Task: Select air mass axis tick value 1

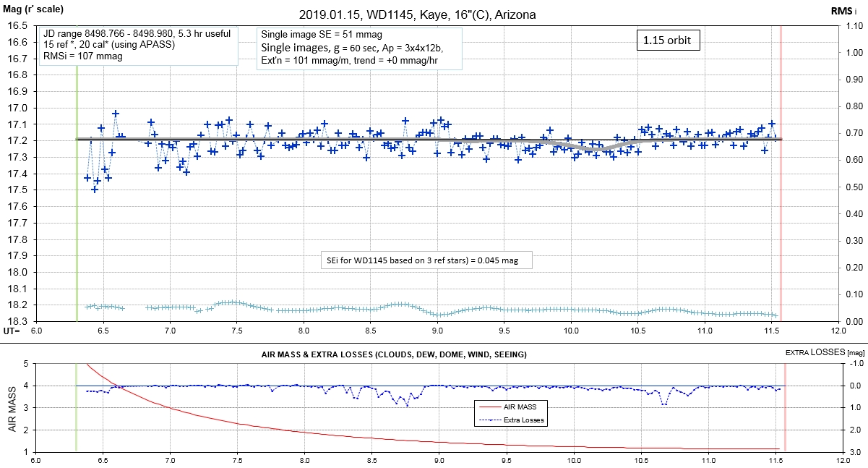Action: point(25,453)
